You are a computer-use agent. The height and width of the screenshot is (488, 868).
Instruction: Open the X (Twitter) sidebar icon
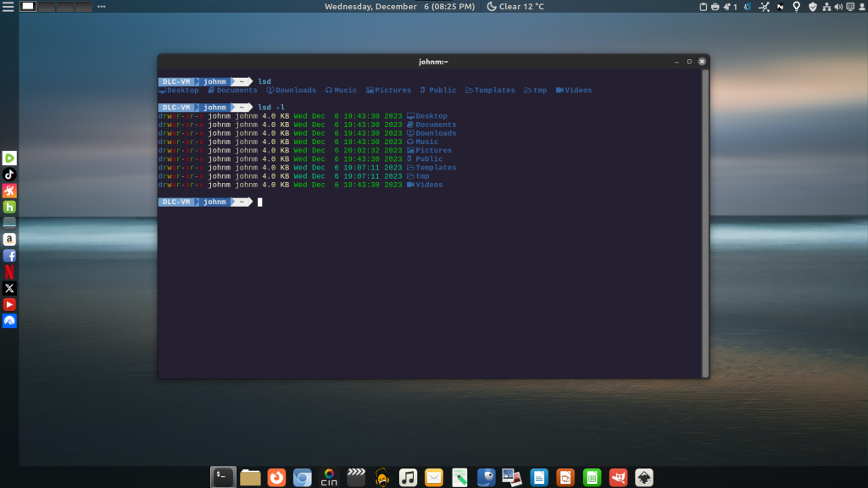(x=9, y=288)
